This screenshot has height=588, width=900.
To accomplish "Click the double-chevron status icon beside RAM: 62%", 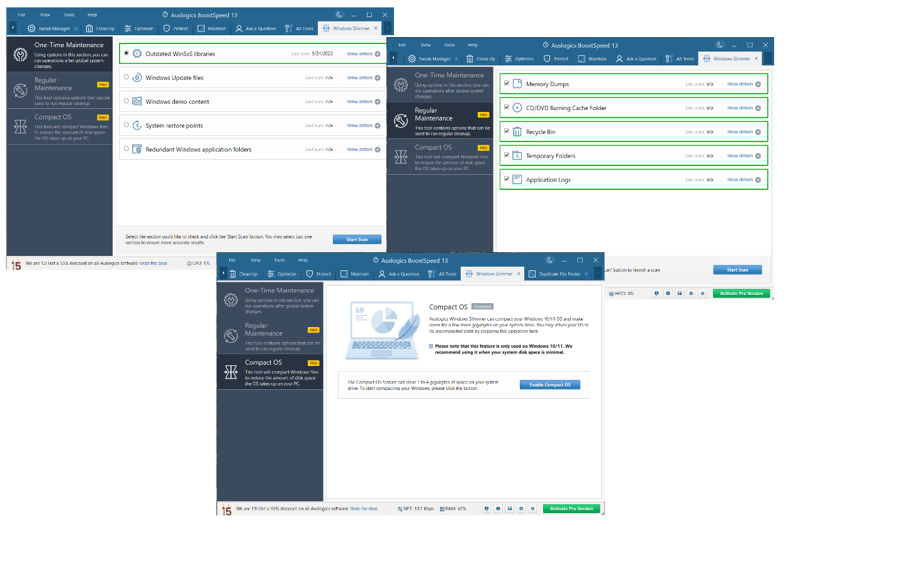I will pyautogui.click(x=532, y=508).
